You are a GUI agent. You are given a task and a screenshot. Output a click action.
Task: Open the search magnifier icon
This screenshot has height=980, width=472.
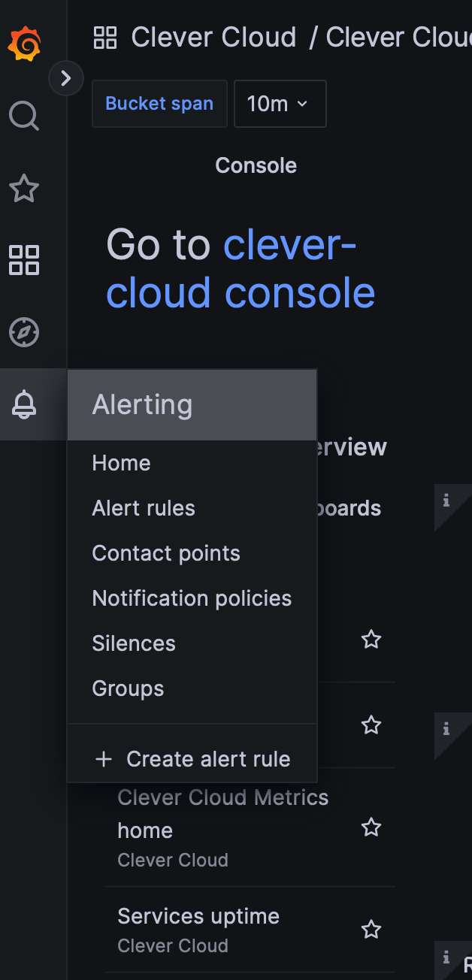coord(24,116)
